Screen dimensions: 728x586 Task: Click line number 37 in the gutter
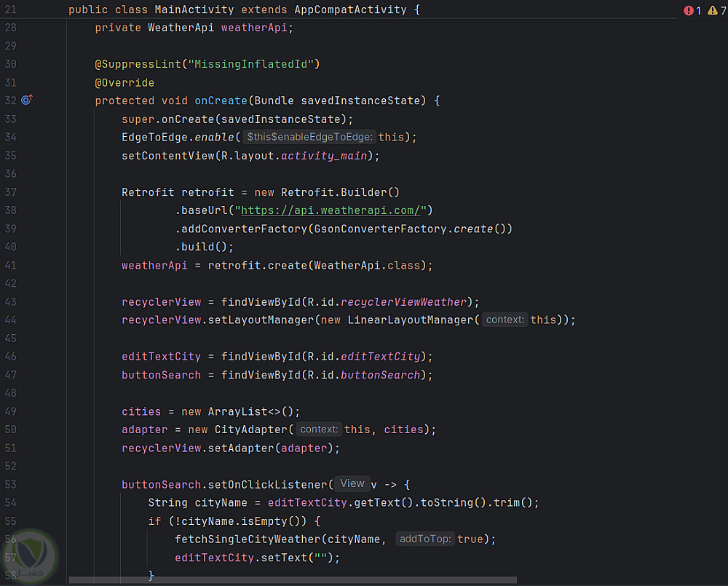pyautogui.click(x=10, y=192)
